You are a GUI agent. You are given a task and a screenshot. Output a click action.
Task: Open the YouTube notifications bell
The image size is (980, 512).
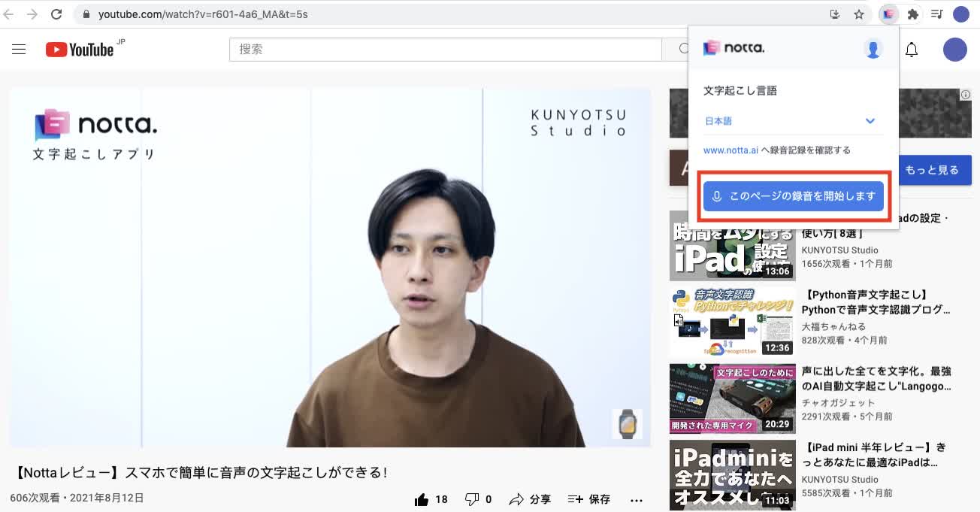912,50
